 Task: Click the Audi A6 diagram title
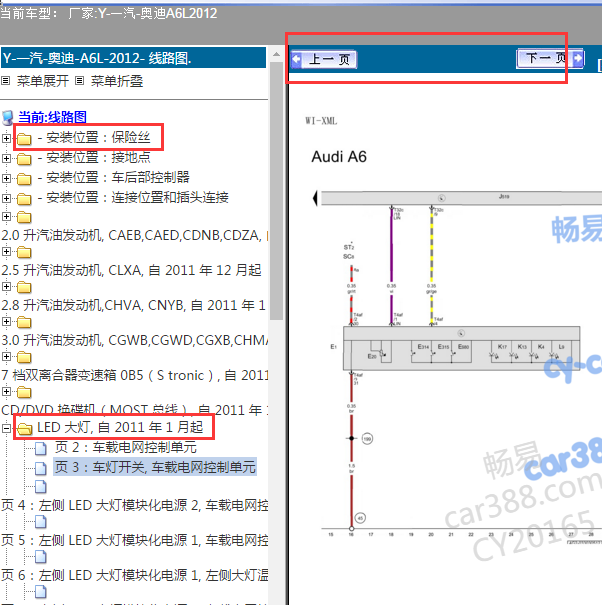[x=339, y=157]
